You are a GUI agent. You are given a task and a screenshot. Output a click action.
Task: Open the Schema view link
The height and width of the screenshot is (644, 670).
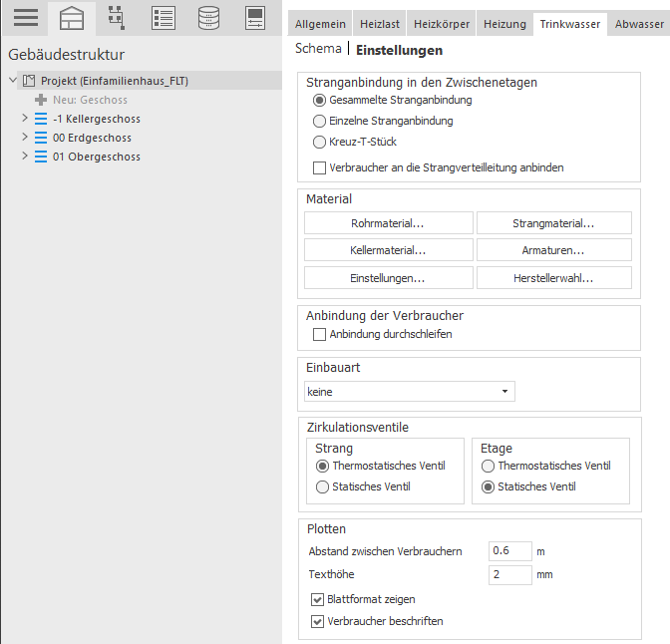pos(318,49)
